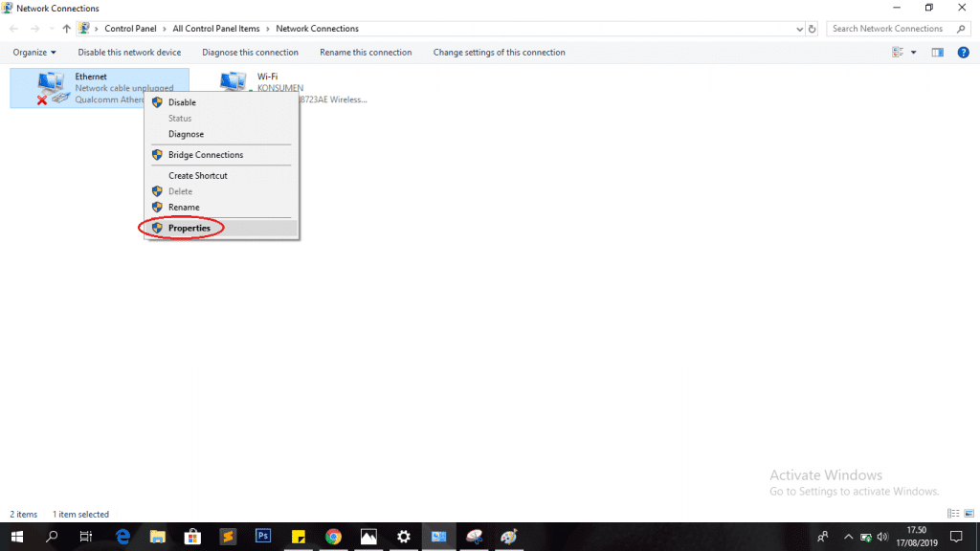980x551 pixels.
Task: Select the Ethernet adapter icon
Action: tap(48, 86)
